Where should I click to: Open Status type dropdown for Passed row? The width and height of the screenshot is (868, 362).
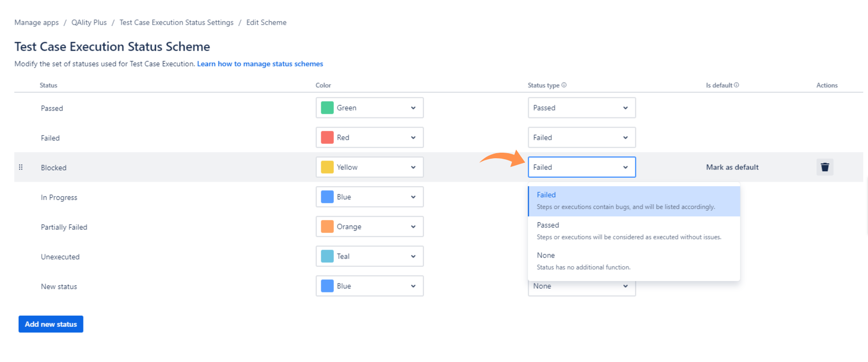[582, 108]
